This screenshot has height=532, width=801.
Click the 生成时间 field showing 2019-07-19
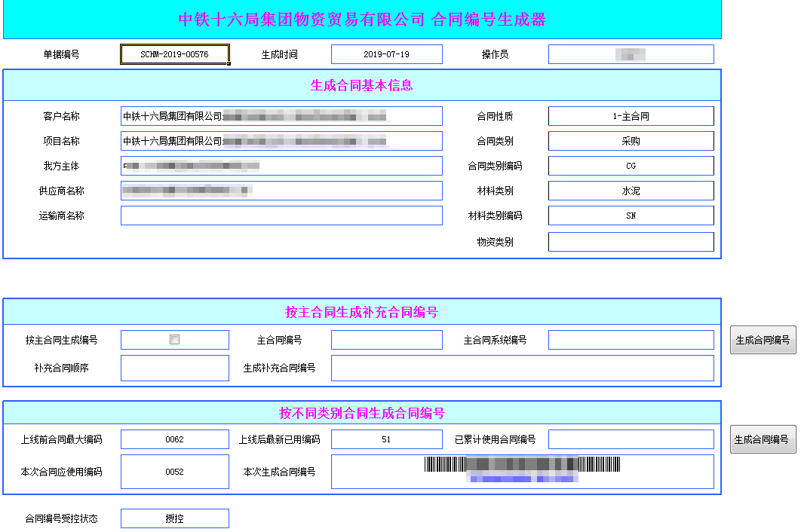[x=387, y=54]
